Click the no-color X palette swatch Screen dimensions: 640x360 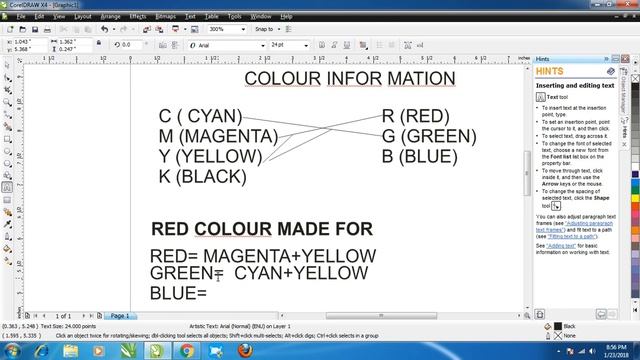(x=636, y=78)
